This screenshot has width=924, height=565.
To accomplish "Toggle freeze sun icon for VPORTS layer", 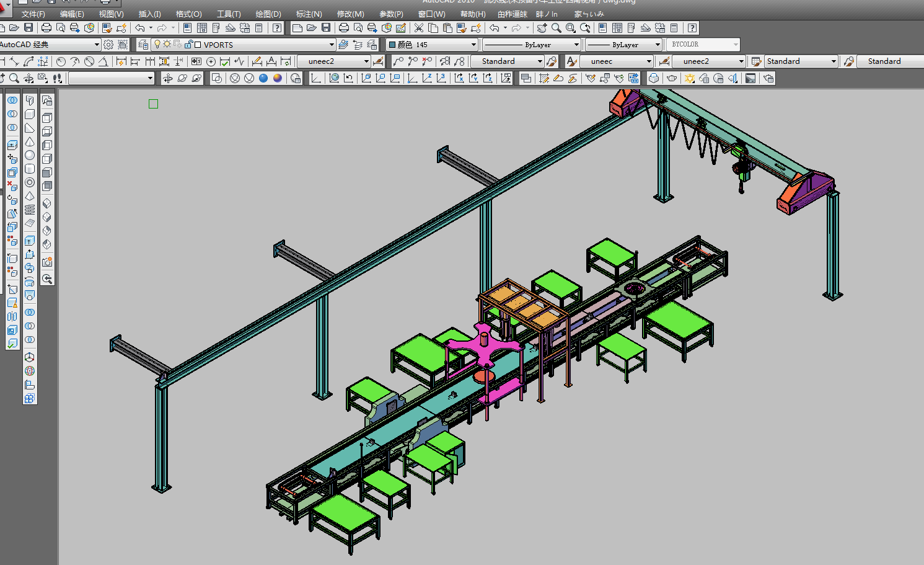I will tap(167, 45).
